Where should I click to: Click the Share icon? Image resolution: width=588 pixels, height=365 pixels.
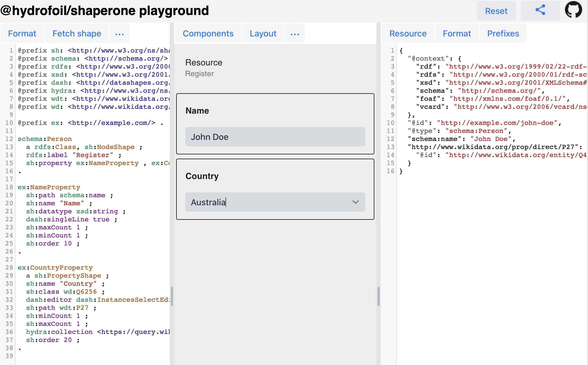point(541,11)
